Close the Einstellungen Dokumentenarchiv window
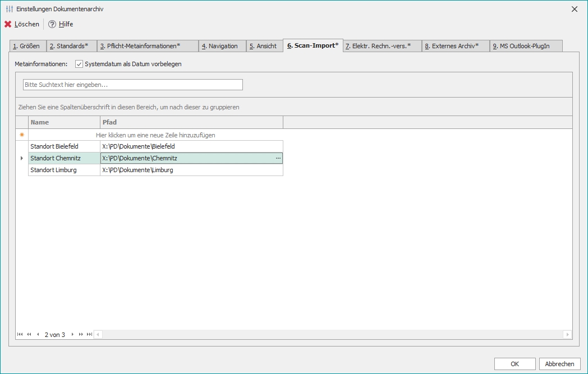Screen dimensions: 588x374 click(575, 9)
